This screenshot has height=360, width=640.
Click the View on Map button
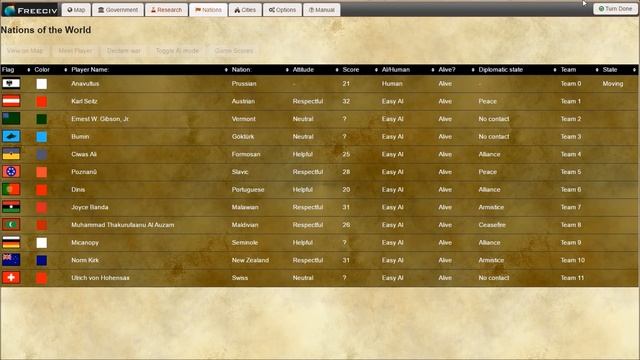25,51
